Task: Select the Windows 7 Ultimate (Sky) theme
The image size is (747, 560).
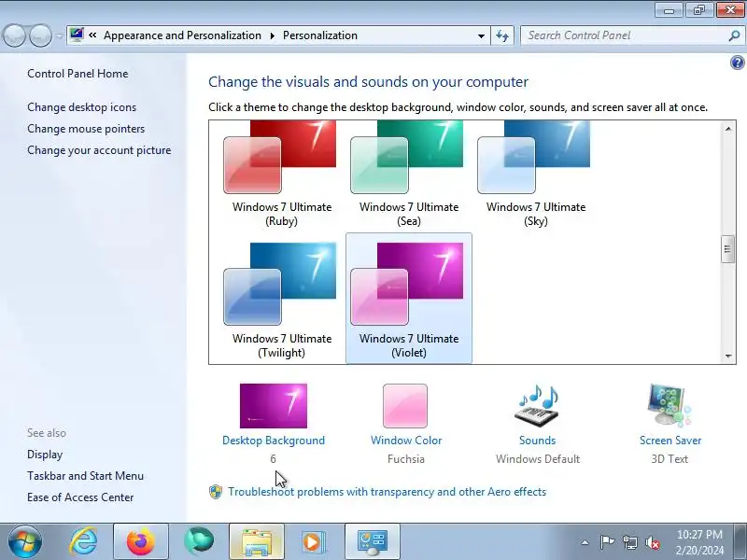Action: click(x=535, y=175)
